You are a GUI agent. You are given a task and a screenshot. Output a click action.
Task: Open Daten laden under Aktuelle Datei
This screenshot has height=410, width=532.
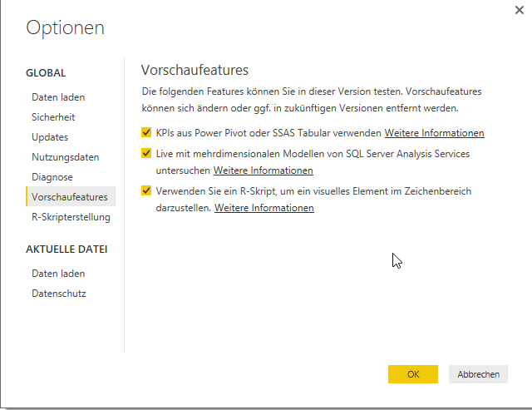pyautogui.click(x=58, y=274)
